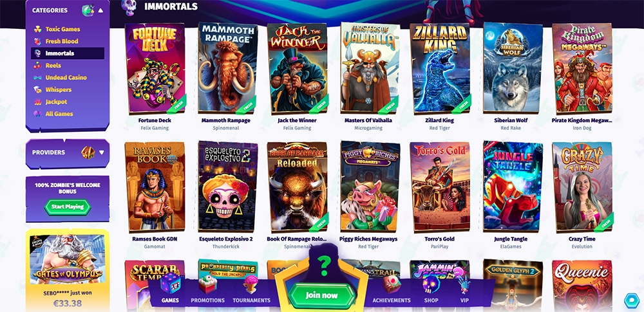Click the Toxic Games category icon
Image resolution: width=644 pixels, height=312 pixels.
[x=38, y=29]
